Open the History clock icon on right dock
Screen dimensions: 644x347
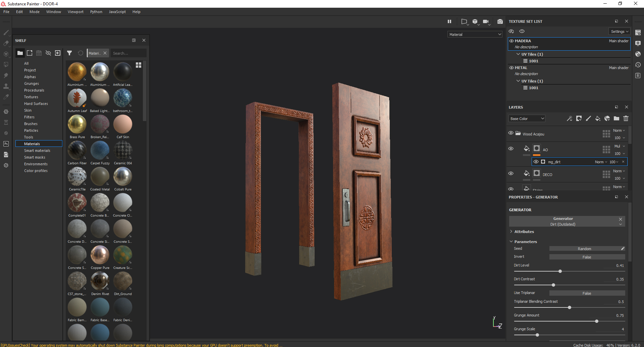point(638,65)
